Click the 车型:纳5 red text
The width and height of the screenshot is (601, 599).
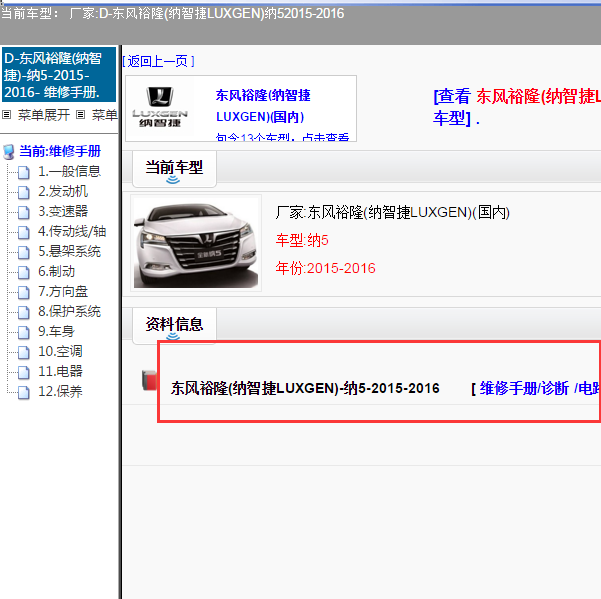point(302,240)
